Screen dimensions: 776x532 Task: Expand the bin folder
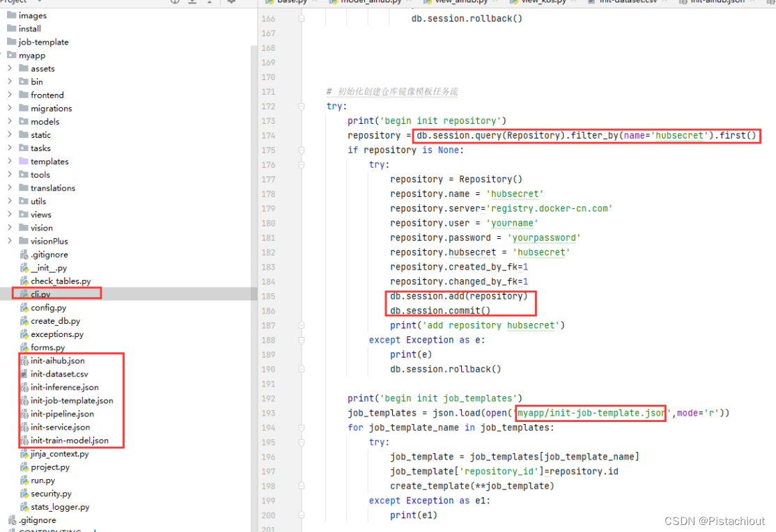[x=10, y=81]
